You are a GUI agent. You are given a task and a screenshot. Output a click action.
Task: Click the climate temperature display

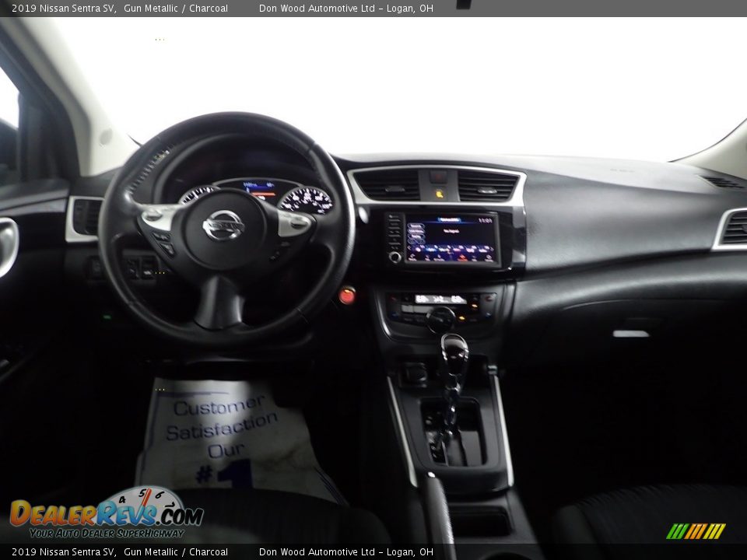tap(440, 299)
